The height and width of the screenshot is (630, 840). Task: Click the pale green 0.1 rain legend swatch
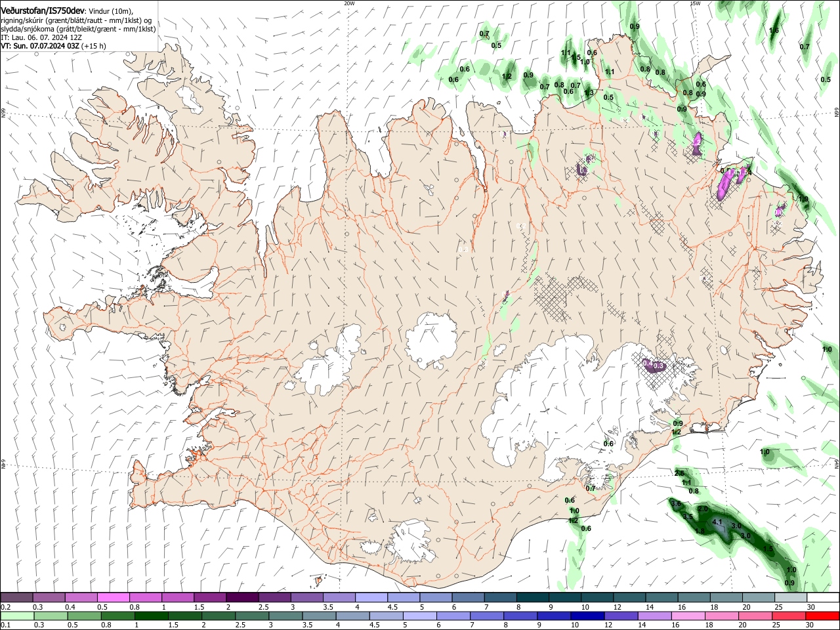click(x=17, y=616)
